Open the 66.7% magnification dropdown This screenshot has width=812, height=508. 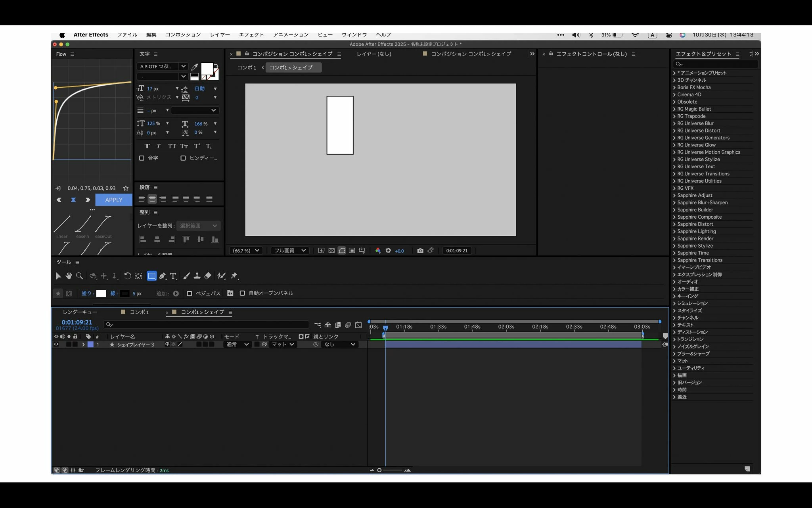pyautogui.click(x=246, y=250)
